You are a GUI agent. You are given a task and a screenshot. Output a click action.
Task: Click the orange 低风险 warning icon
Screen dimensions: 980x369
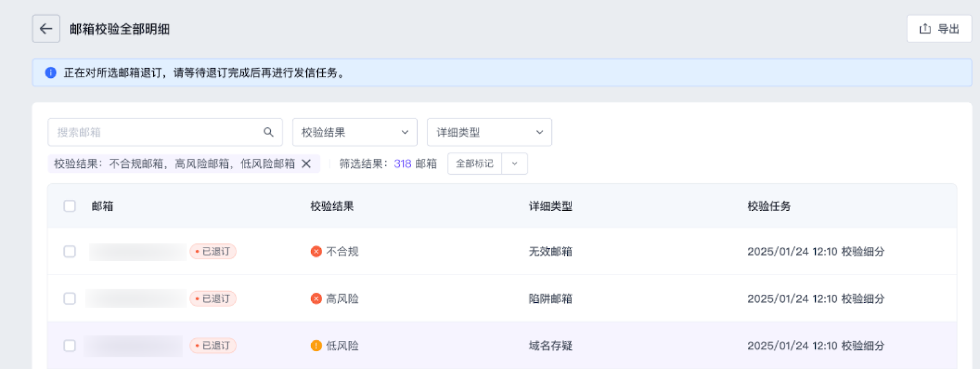316,346
